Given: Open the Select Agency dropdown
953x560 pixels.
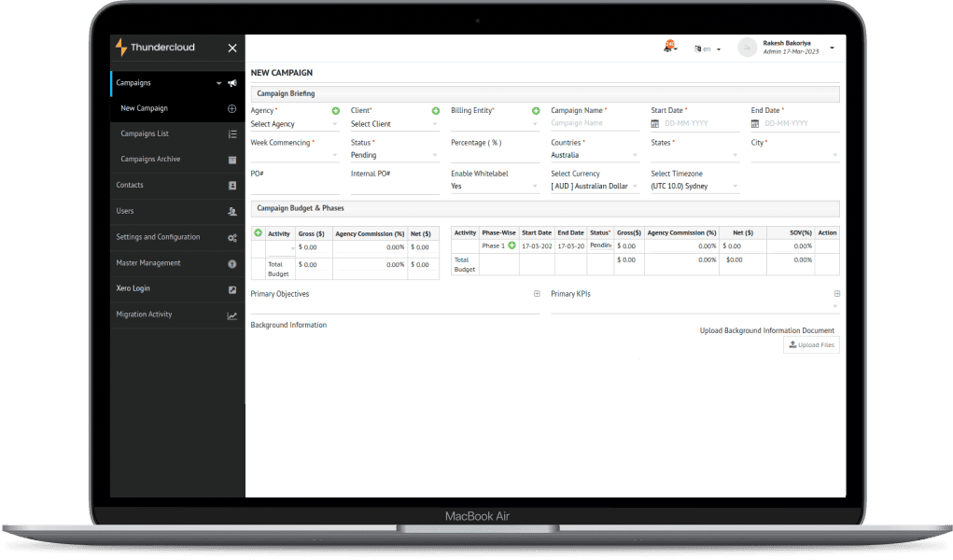Looking at the screenshot, I should [x=294, y=124].
